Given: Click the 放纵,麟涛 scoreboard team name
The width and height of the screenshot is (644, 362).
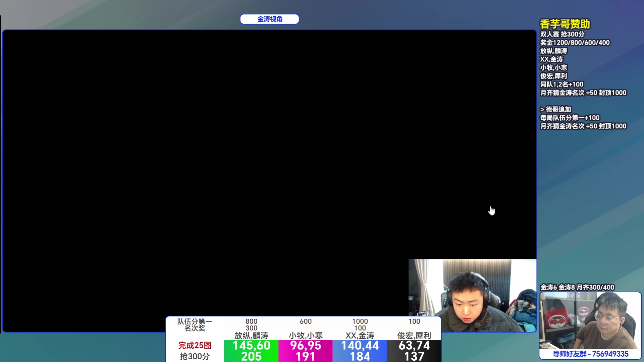Looking at the screenshot, I should (x=251, y=336).
